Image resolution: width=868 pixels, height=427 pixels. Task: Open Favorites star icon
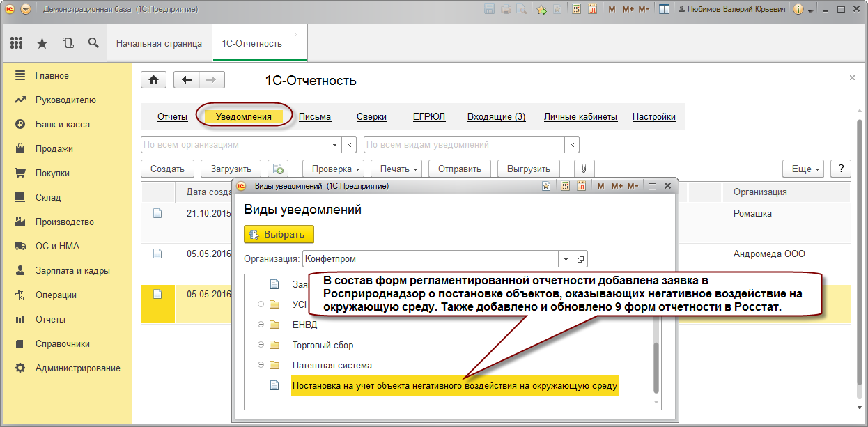click(x=42, y=43)
